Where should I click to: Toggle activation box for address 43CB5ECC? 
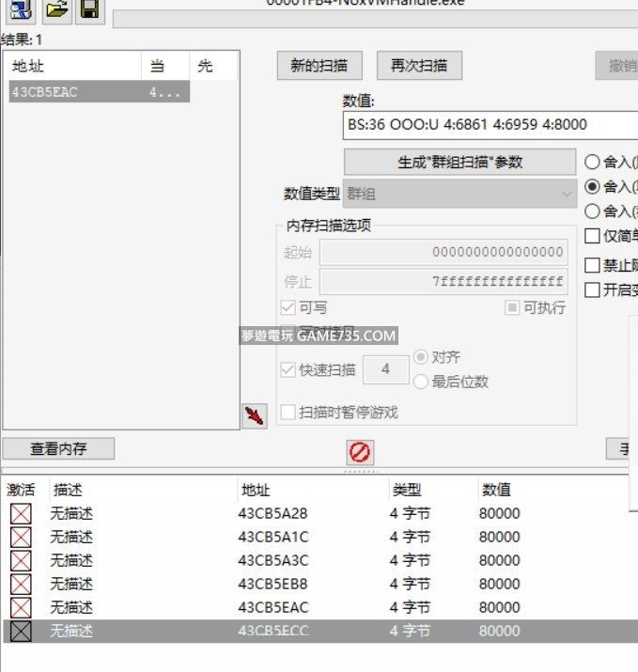21,632
